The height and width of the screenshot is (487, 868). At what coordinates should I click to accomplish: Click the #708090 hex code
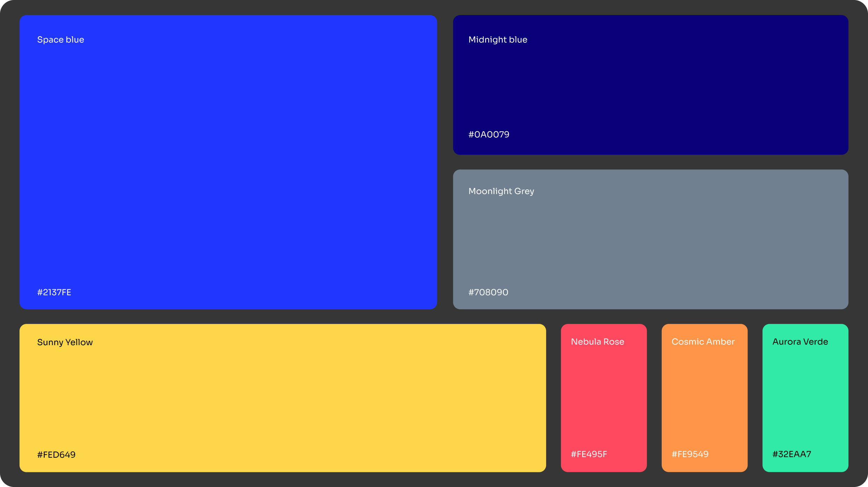488,292
